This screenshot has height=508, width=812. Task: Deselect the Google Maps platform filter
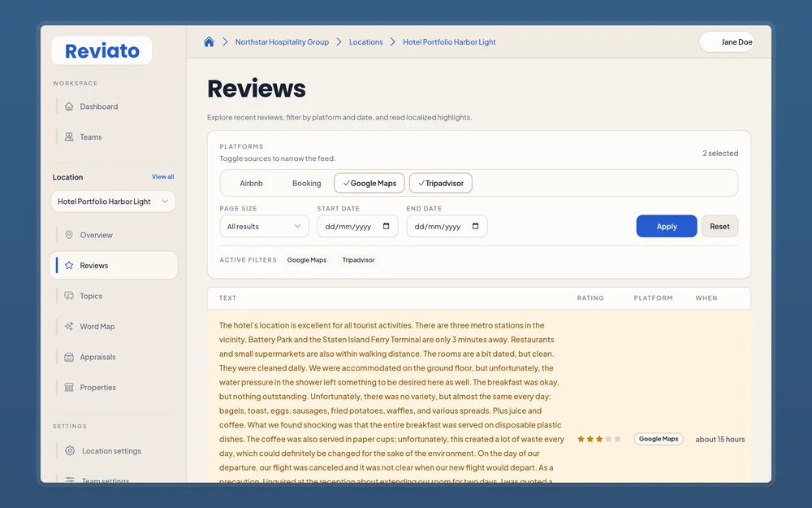click(x=369, y=183)
